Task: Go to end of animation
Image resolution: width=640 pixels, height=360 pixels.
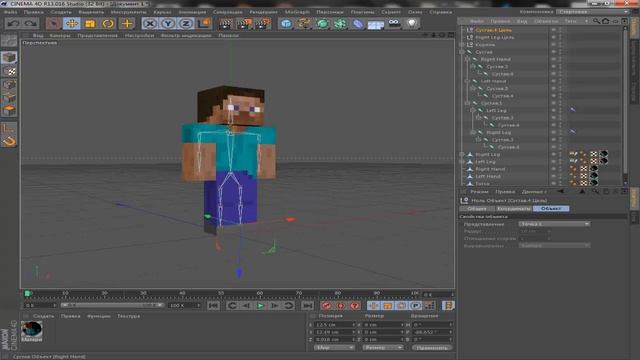Action: [x=307, y=306]
